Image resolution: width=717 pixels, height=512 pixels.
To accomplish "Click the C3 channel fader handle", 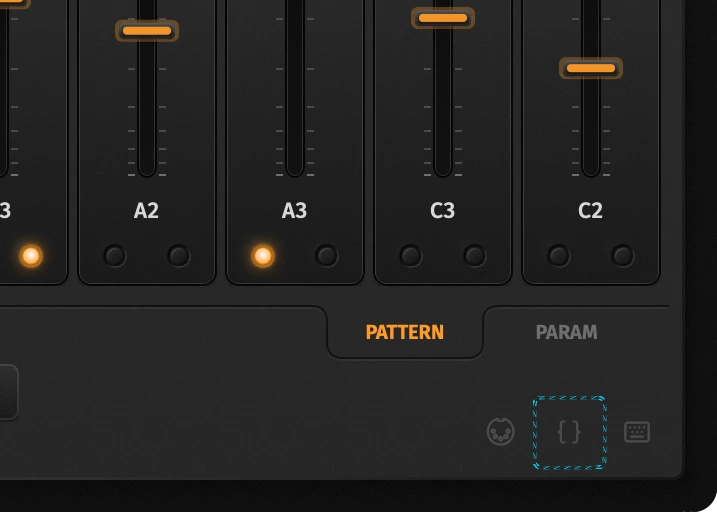I will coord(443,18).
